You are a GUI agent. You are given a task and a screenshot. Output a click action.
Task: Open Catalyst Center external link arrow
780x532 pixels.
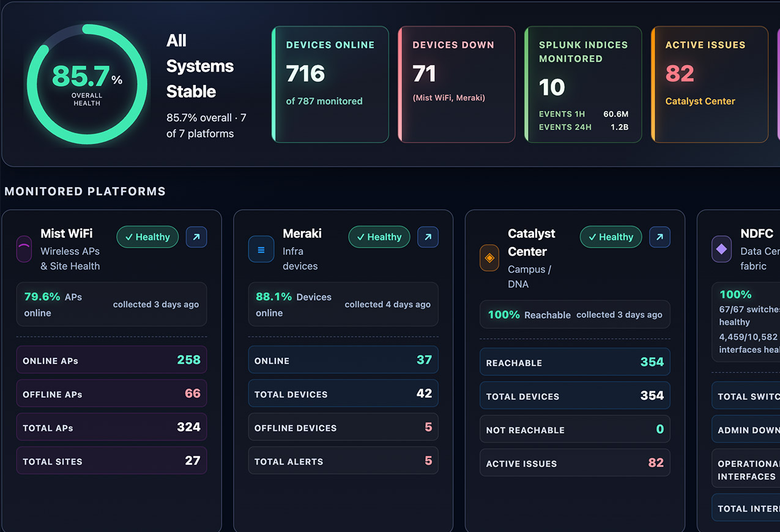coord(659,237)
